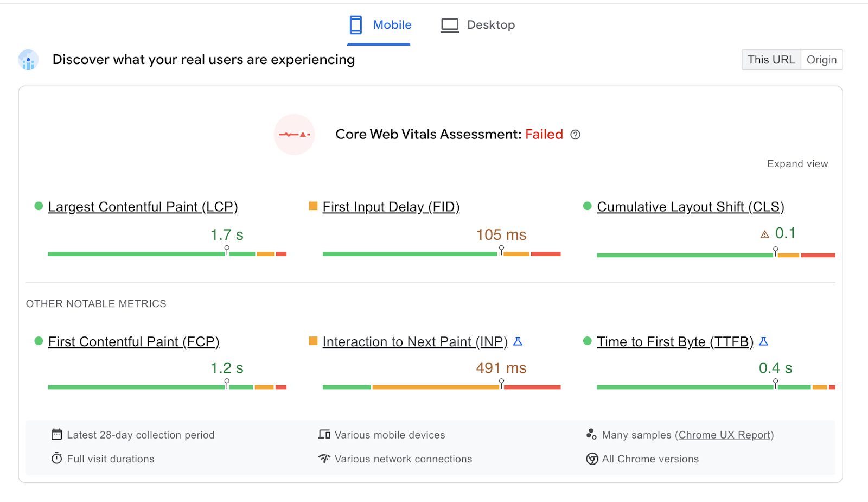868x502 pixels.
Task: Click the flask icon beside Interaction to Next Paint
Action: (518, 341)
